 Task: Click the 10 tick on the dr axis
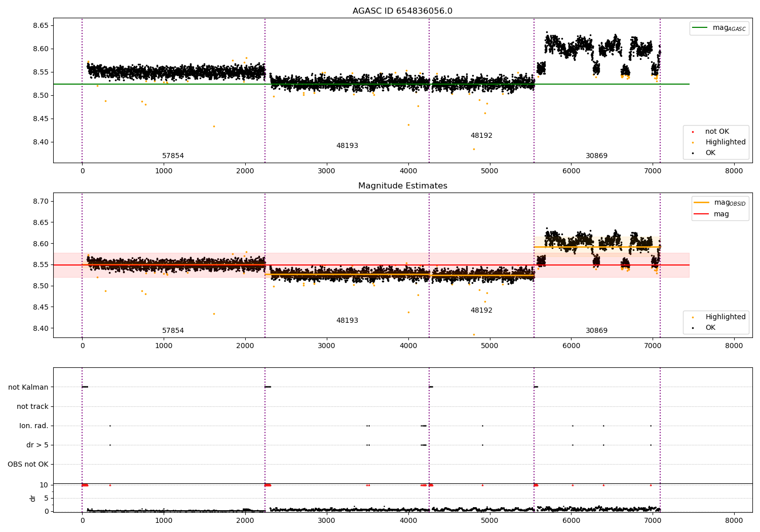pos(44,485)
